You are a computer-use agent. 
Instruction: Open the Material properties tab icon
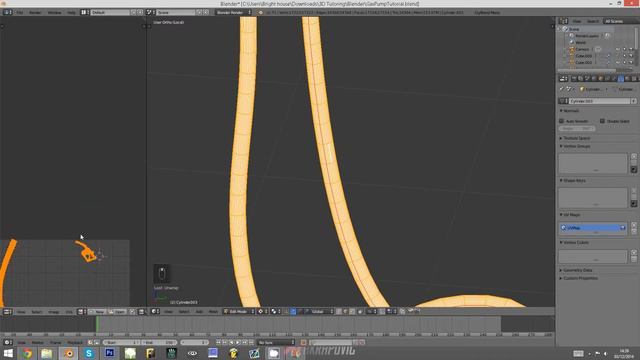tap(627, 79)
